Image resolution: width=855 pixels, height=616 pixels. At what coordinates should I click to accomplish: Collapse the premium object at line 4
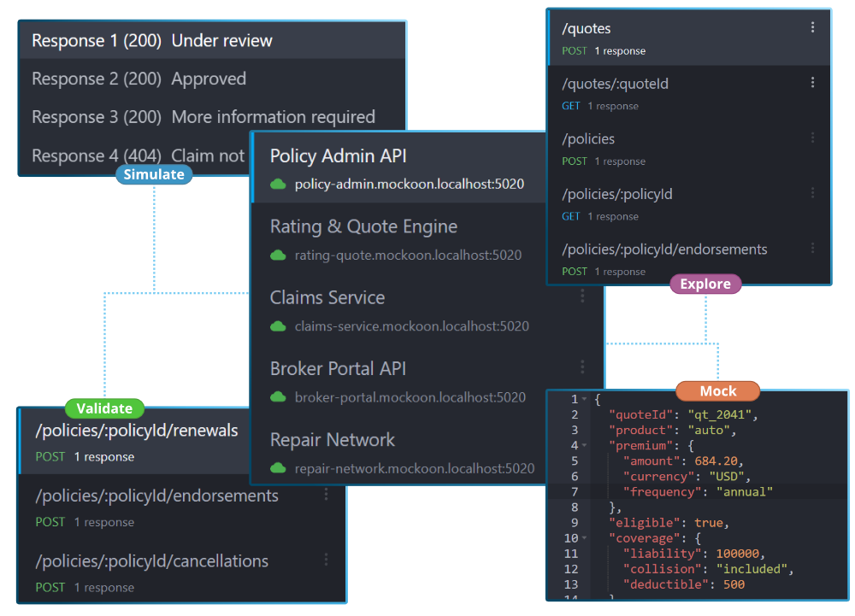585,445
